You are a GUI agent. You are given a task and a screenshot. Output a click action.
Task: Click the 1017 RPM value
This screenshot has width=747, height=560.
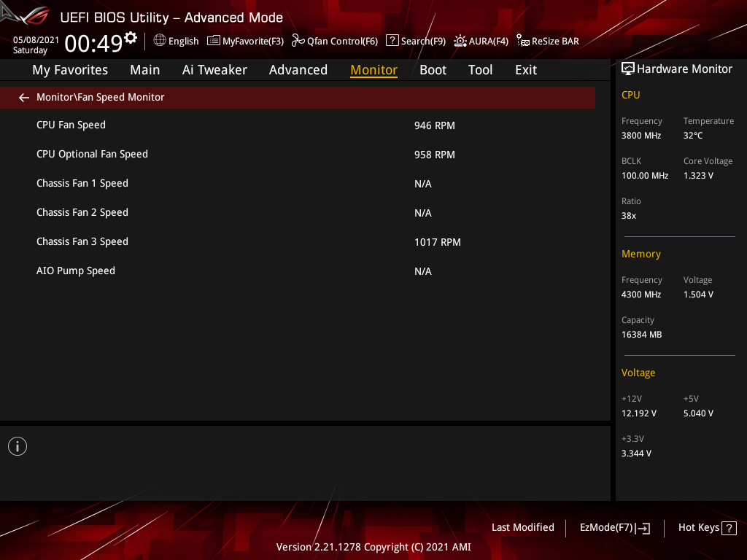[438, 242]
